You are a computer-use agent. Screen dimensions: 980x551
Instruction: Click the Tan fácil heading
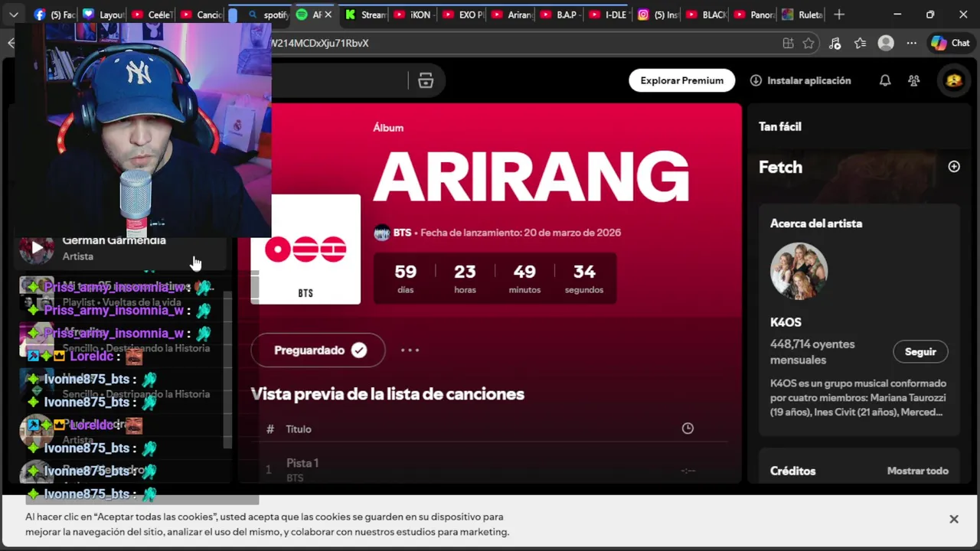[780, 127]
